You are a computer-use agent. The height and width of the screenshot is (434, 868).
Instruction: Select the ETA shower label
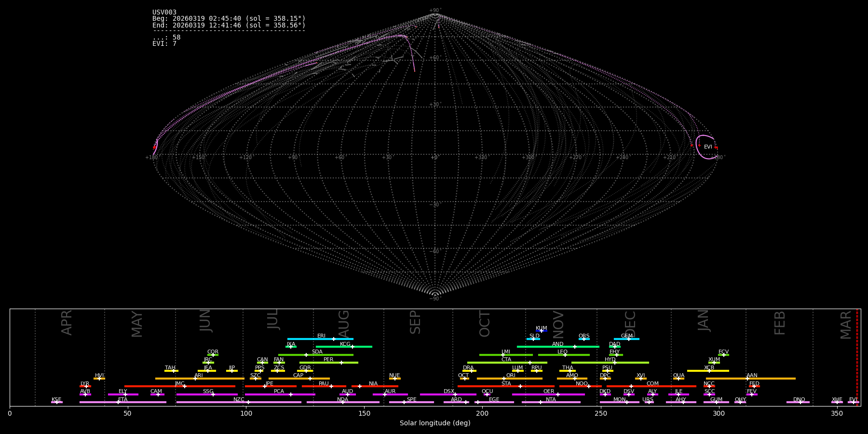pos(123,400)
